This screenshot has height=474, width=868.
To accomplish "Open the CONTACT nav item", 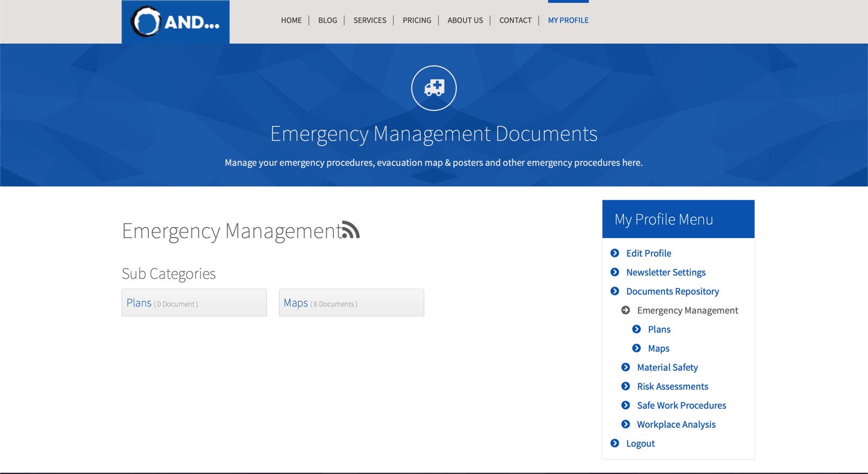I will (x=515, y=20).
